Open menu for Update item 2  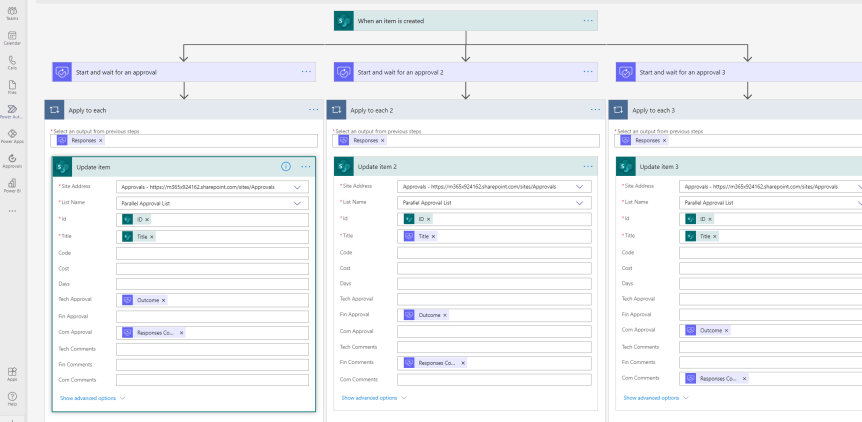(588, 166)
